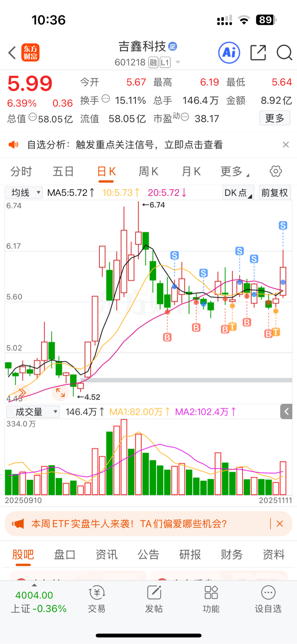This screenshot has height=644, width=297.
Task: Tap the smiley info icon beside 换手
Action: 106,99
